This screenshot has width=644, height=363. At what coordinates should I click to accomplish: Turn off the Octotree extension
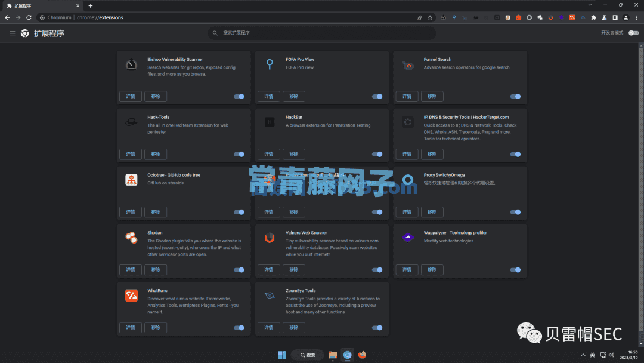[239, 212]
